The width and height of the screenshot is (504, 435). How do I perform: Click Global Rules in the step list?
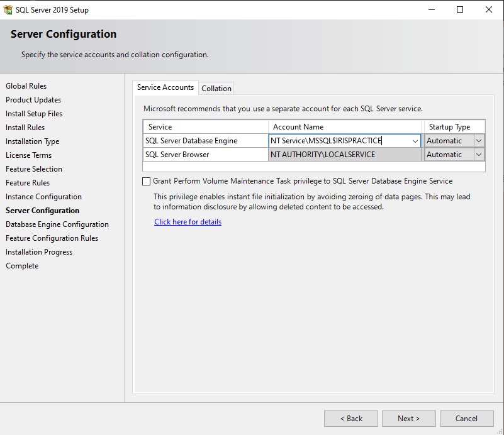[x=26, y=86]
